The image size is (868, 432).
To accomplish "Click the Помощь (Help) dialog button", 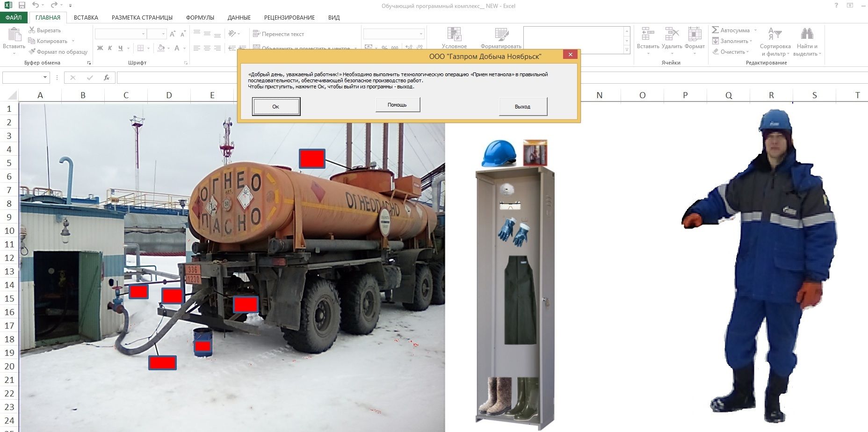I will [398, 105].
